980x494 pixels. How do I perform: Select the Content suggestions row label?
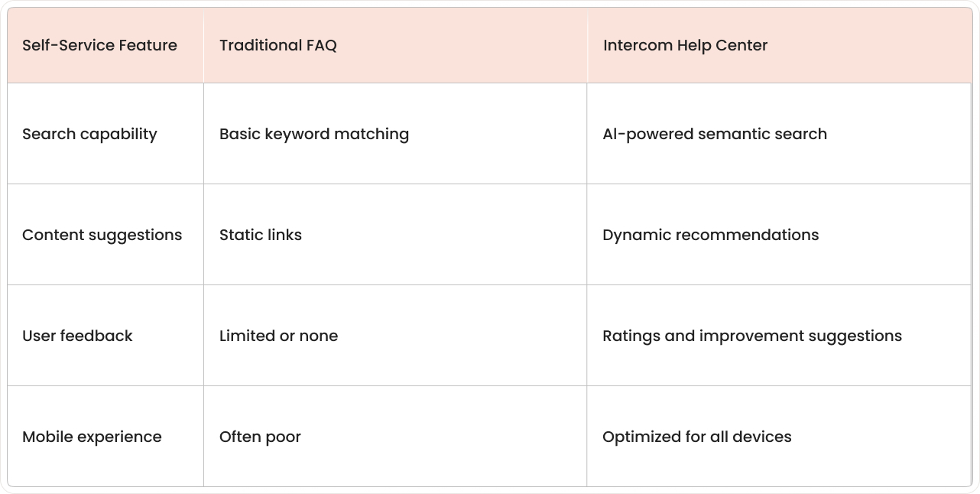tap(105, 235)
